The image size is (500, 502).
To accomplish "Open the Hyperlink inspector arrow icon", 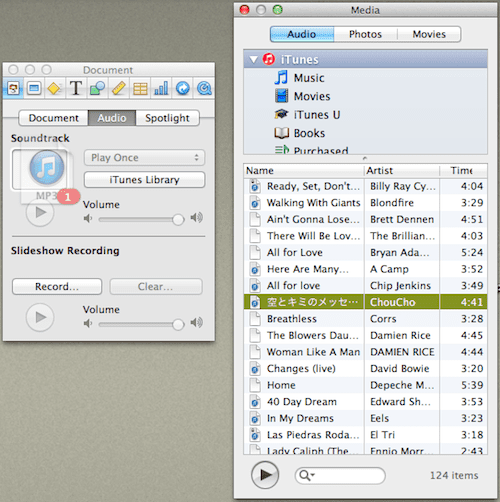I will point(183,89).
